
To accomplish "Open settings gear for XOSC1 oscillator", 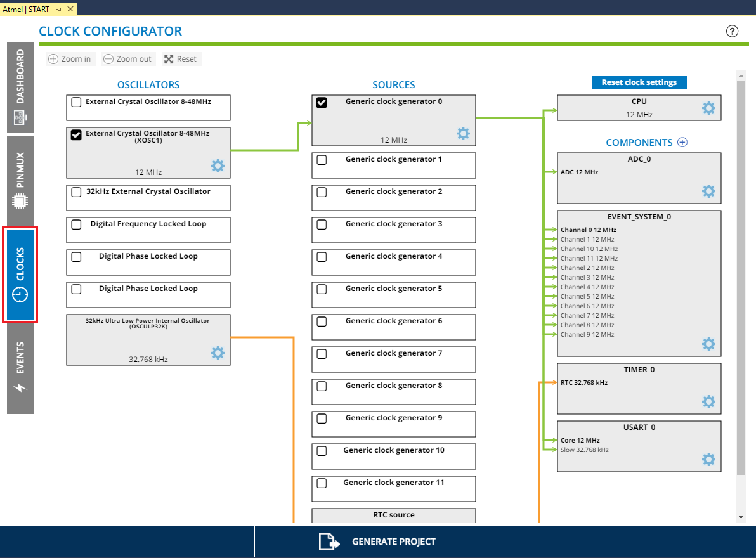I will (x=218, y=166).
